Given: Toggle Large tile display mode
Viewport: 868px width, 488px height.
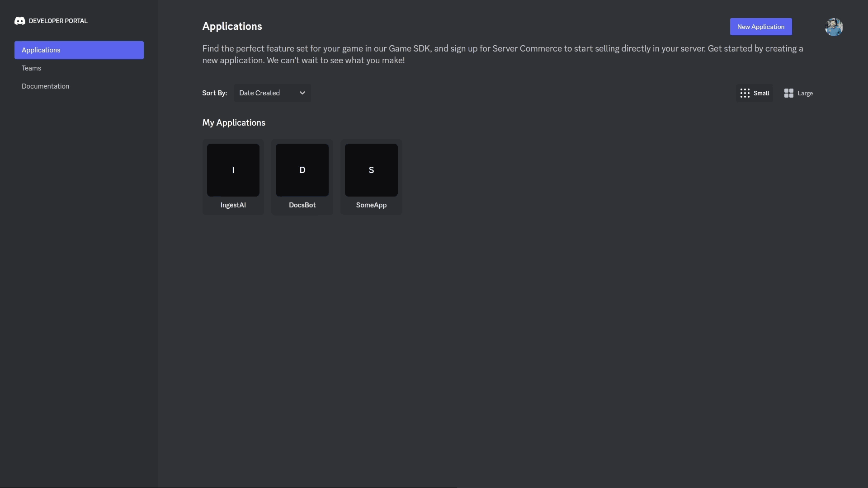Looking at the screenshot, I should (797, 93).
